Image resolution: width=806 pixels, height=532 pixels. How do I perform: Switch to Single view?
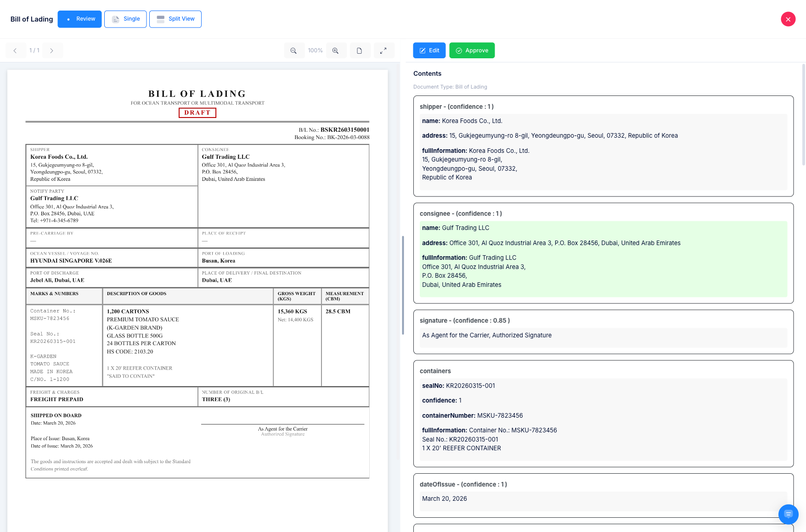125,19
